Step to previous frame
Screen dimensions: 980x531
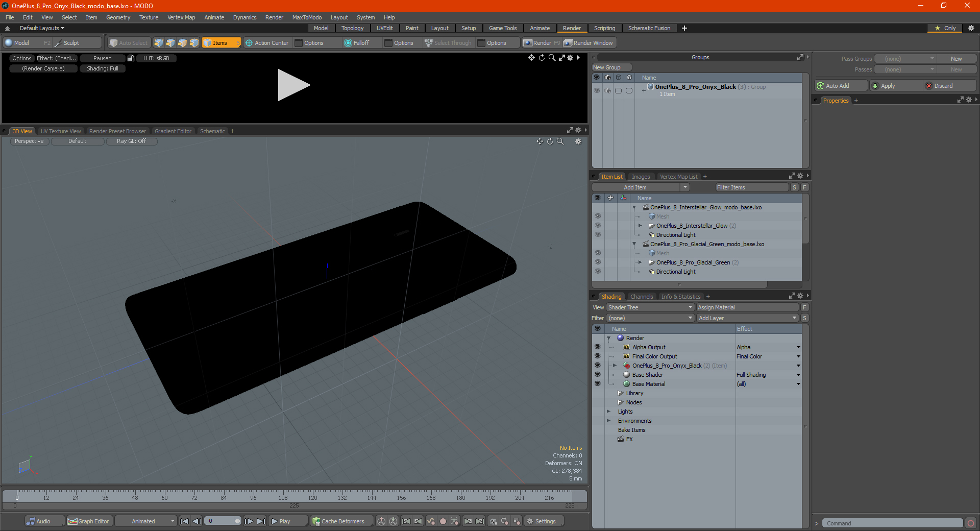coord(197,521)
